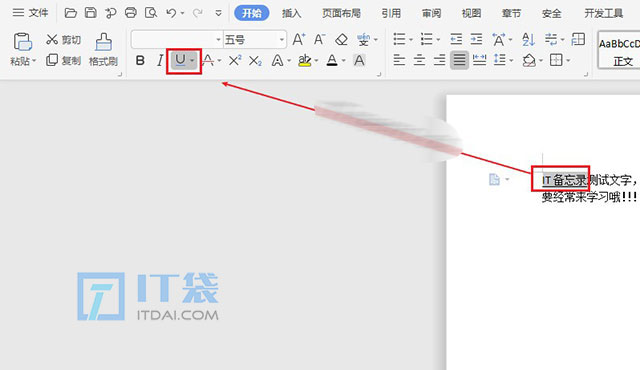This screenshot has width=640, height=370.
Task: Click the tab stops icon
Action: (578, 40)
